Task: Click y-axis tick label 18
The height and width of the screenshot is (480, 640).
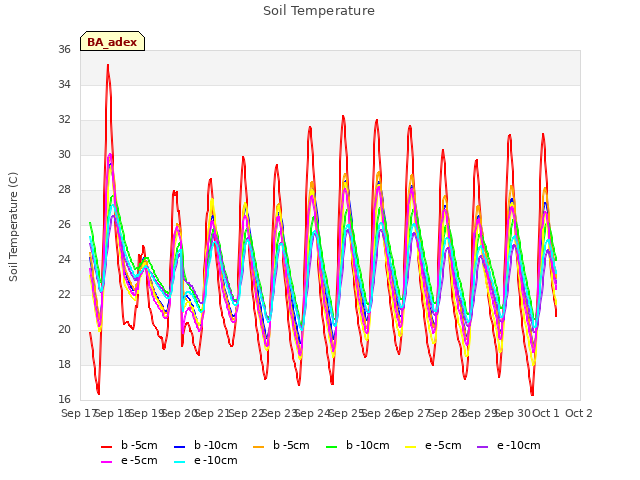Action: [x=64, y=364]
